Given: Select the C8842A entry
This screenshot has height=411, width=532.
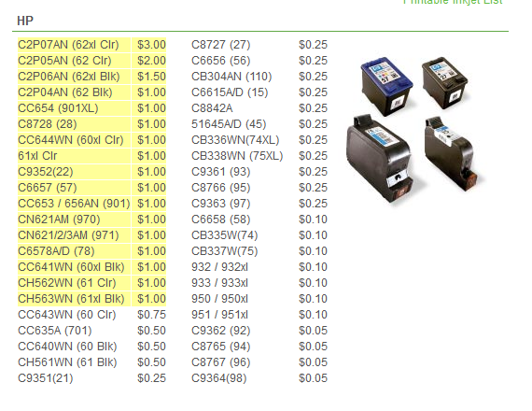Looking at the screenshot, I should [x=212, y=108].
